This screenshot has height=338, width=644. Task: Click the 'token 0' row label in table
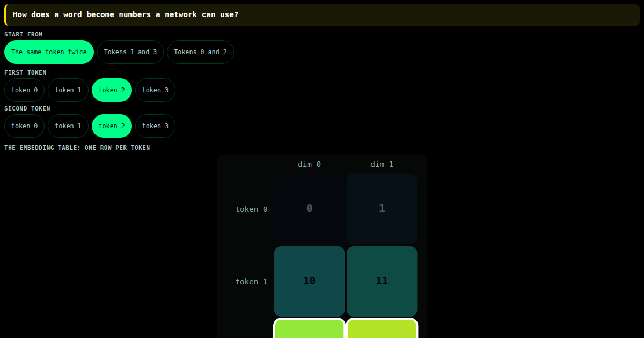tap(251, 209)
